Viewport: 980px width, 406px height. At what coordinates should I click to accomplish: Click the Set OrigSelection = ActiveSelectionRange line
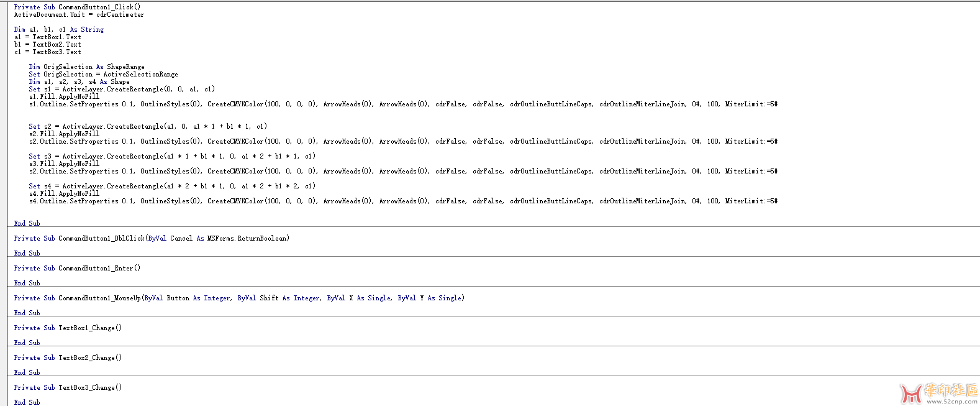(103, 74)
